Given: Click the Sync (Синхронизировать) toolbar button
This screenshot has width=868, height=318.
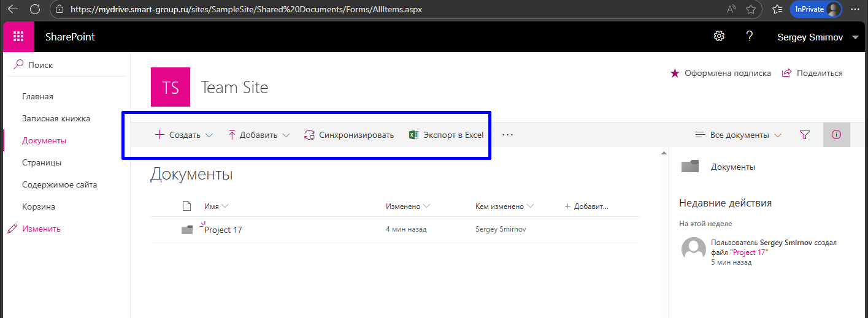Looking at the screenshot, I should (x=349, y=135).
